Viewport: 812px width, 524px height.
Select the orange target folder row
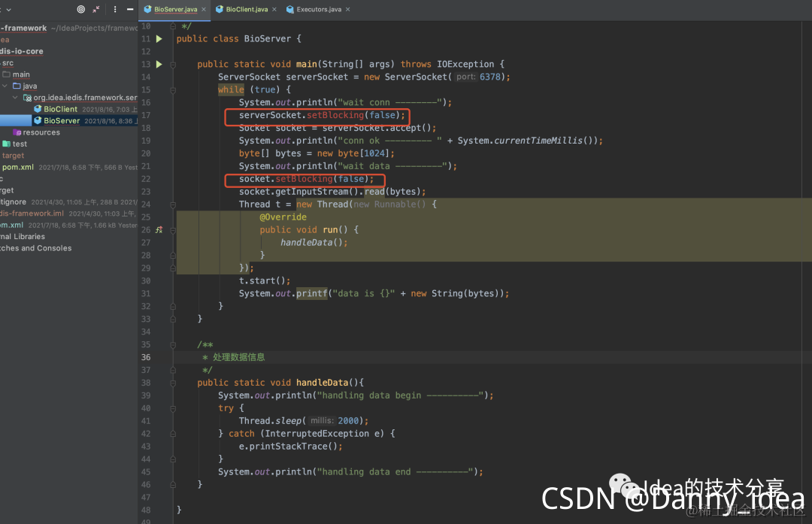pos(69,156)
